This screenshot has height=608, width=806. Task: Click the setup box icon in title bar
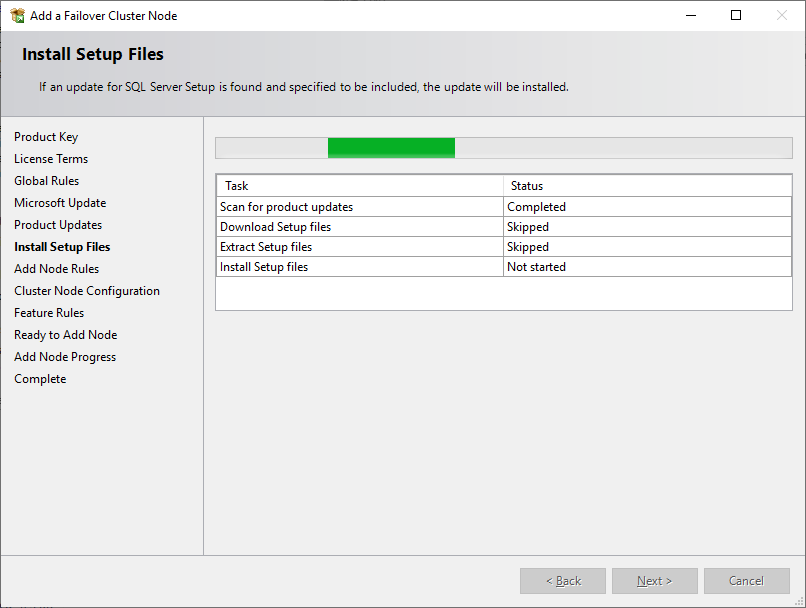click(17, 16)
